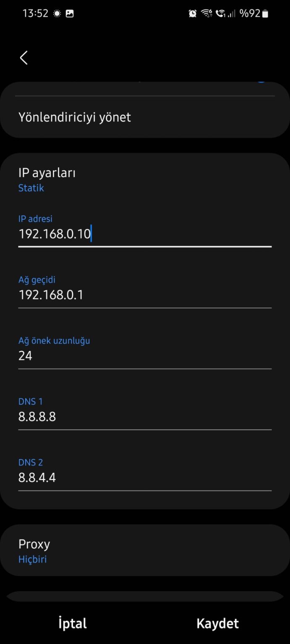Tap the screenshot notification icon
Screen dimensions: 290x644
point(70,13)
